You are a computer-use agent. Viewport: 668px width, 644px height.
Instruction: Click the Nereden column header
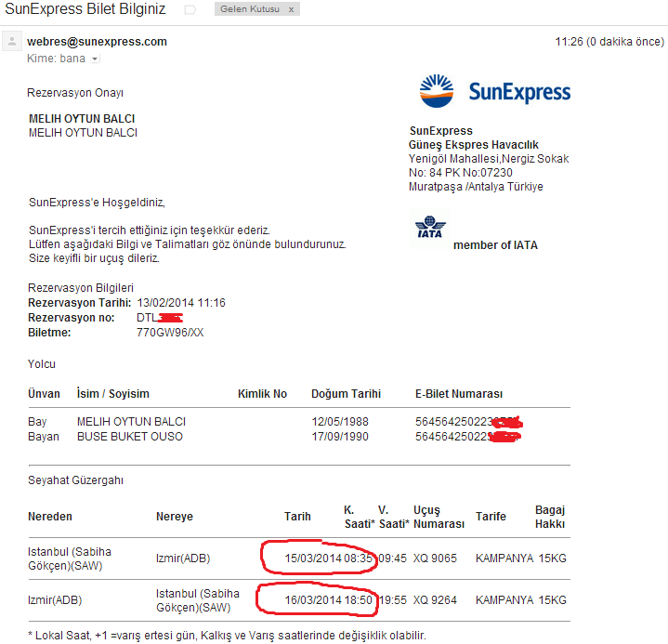[50, 517]
